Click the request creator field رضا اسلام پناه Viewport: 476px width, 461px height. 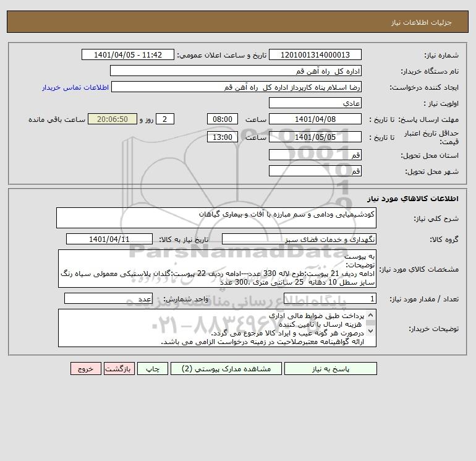(237, 87)
